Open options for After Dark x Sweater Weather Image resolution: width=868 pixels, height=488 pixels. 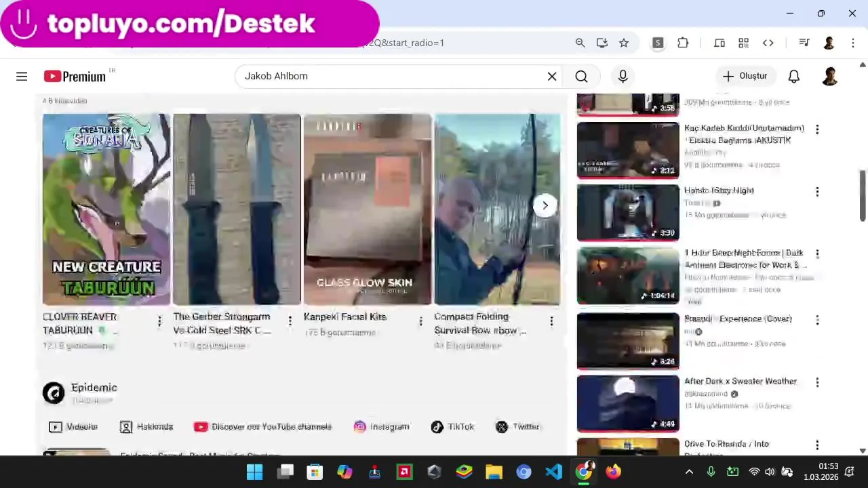pyautogui.click(x=817, y=382)
